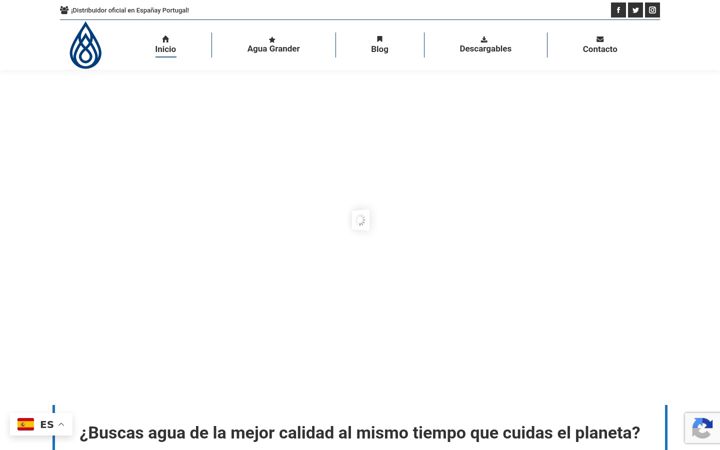This screenshot has width=720, height=450.
Task: Open the Instagram social link
Action: (652, 10)
